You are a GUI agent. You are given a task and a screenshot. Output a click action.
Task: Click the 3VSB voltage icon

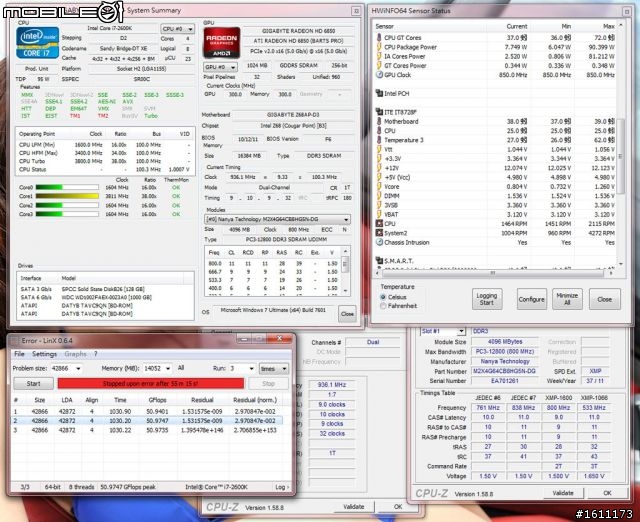(x=379, y=205)
